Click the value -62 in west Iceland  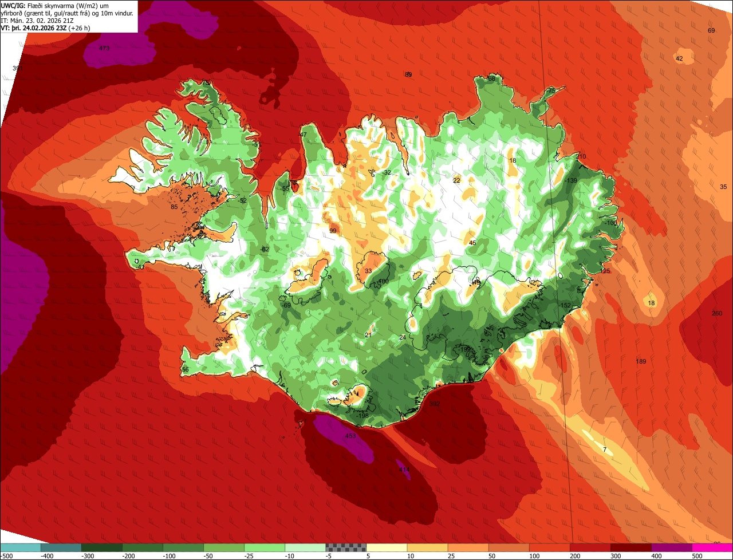tap(264, 249)
